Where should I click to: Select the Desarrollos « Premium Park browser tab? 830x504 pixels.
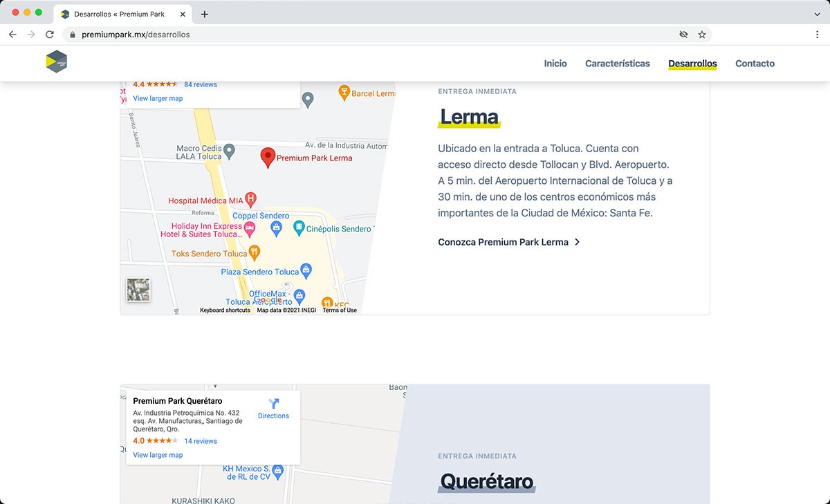123,14
